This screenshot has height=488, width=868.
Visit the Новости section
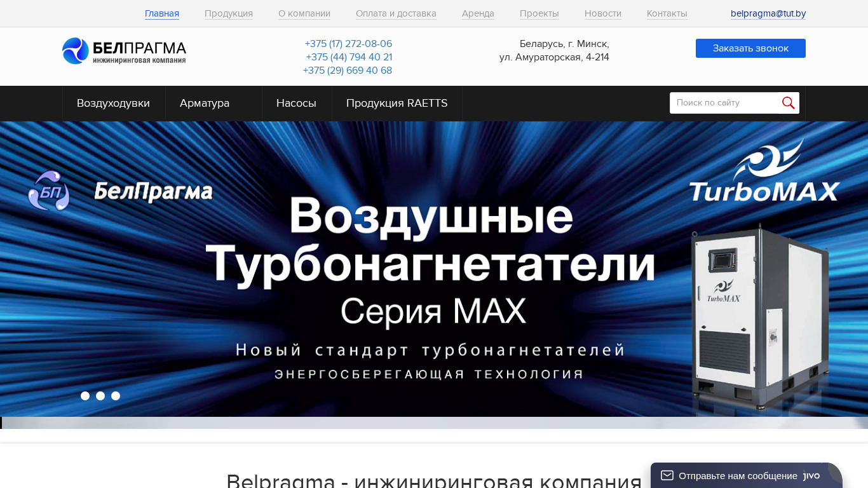tap(603, 13)
